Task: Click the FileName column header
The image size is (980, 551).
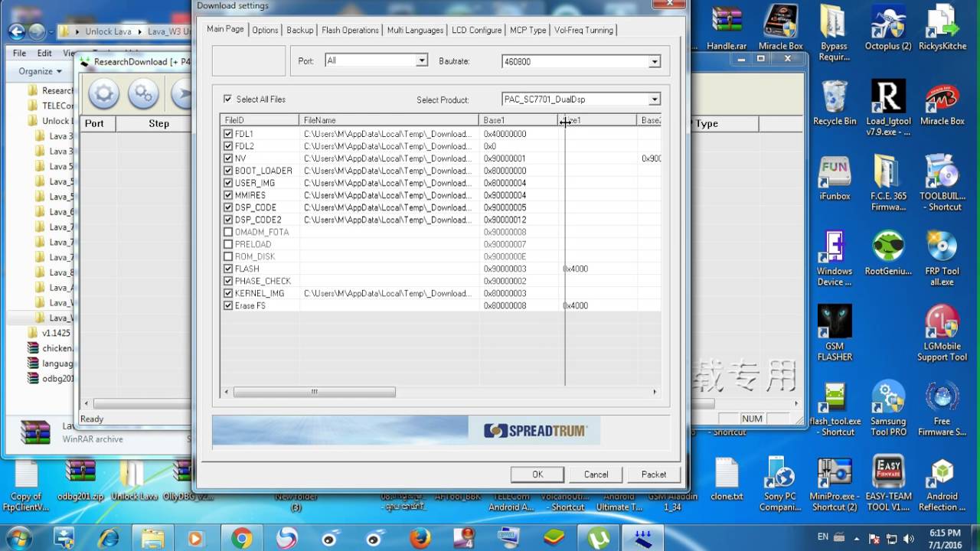Action: [389, 120]
